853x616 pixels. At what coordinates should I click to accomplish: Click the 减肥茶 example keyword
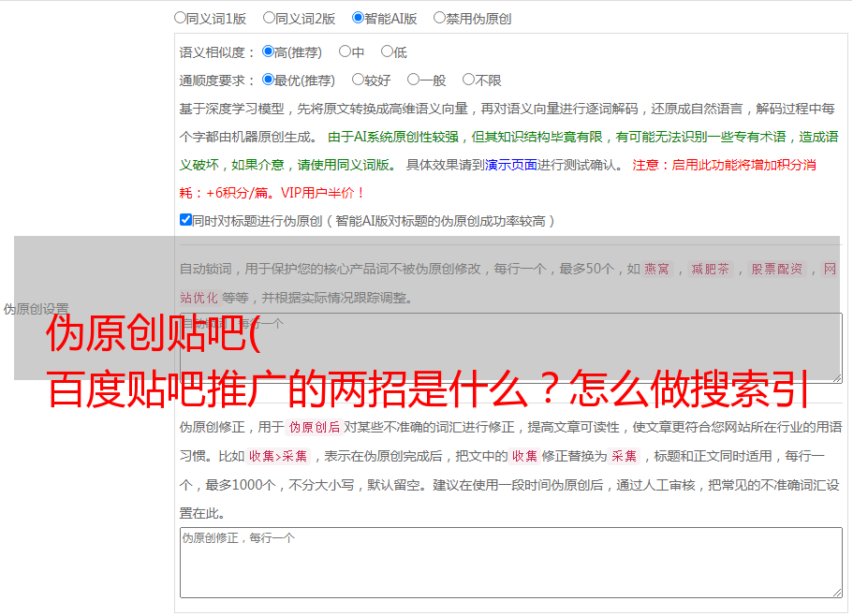coord(710,269)
